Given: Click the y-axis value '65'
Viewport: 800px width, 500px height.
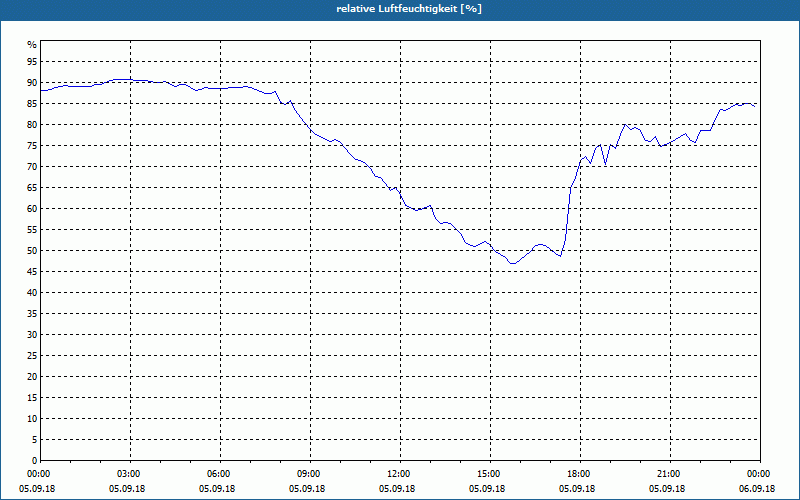Looking at the screenshot, I should tap(32, 188).
